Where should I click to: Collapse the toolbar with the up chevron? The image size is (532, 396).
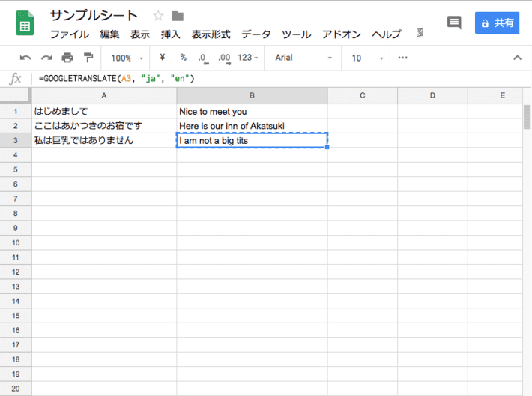(x=517, y=58)
